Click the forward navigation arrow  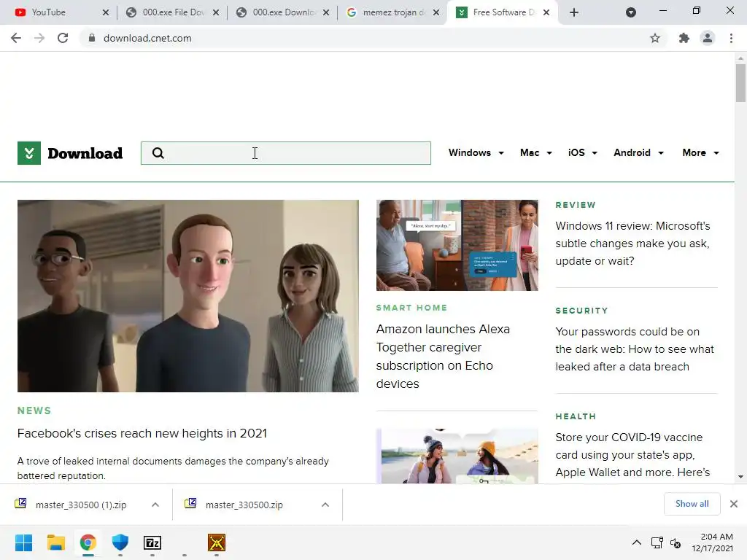pyautogui.click(x=39, y=38)
